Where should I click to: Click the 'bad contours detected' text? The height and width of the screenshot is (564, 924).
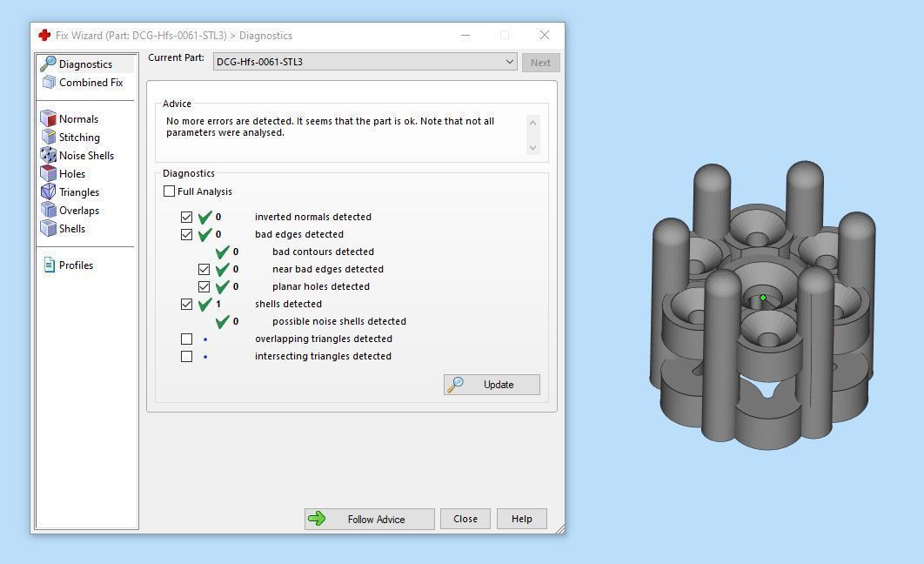tap(323, 252)
